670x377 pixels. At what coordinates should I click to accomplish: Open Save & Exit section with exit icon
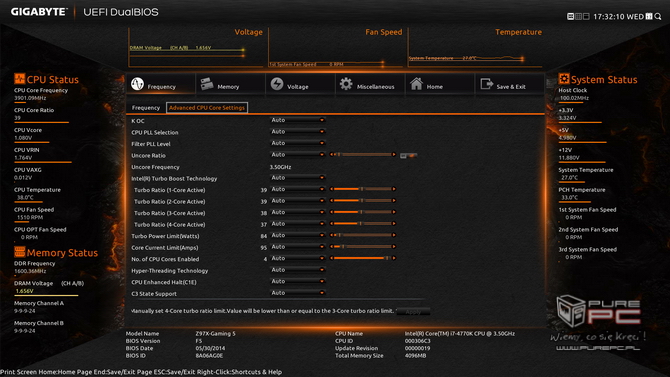(509, 84)
